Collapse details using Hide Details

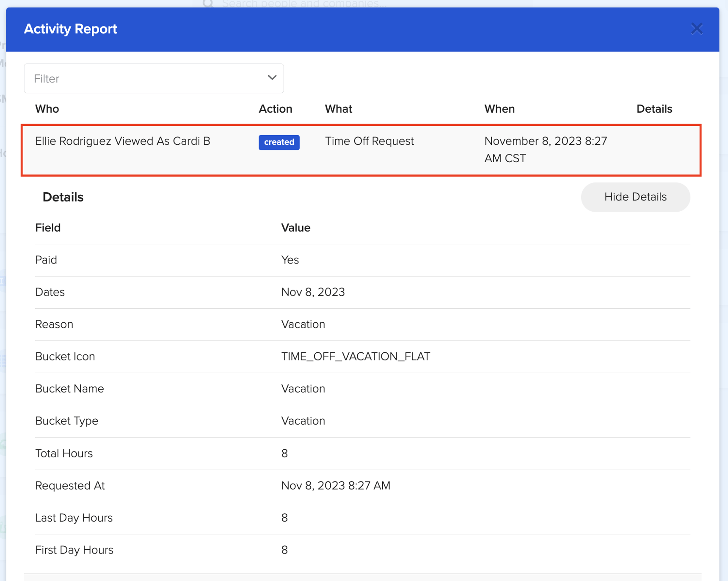[635, 197]
